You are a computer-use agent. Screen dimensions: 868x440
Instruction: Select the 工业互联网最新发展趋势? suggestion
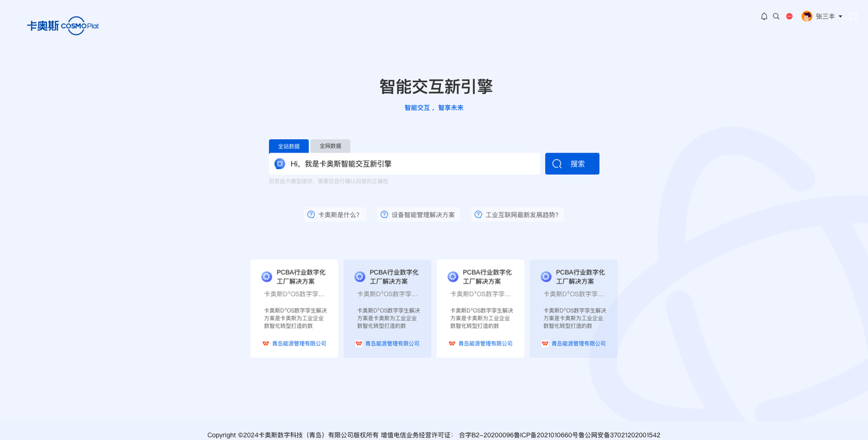[x=522, y=215]
